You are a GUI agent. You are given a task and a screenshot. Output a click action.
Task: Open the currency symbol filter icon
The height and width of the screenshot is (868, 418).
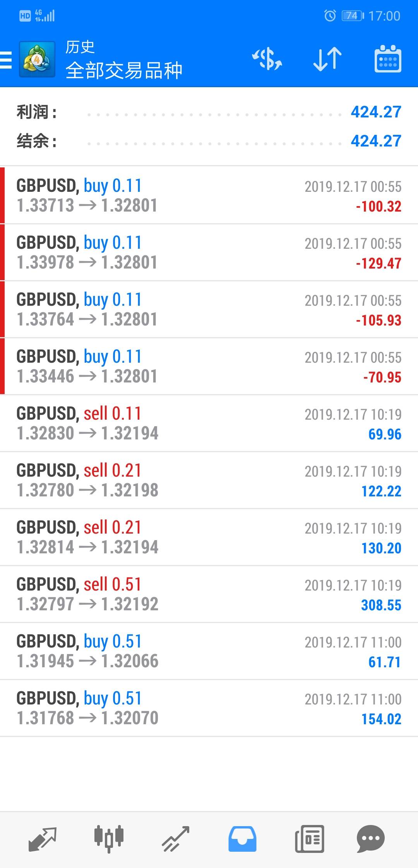(267, 59)
